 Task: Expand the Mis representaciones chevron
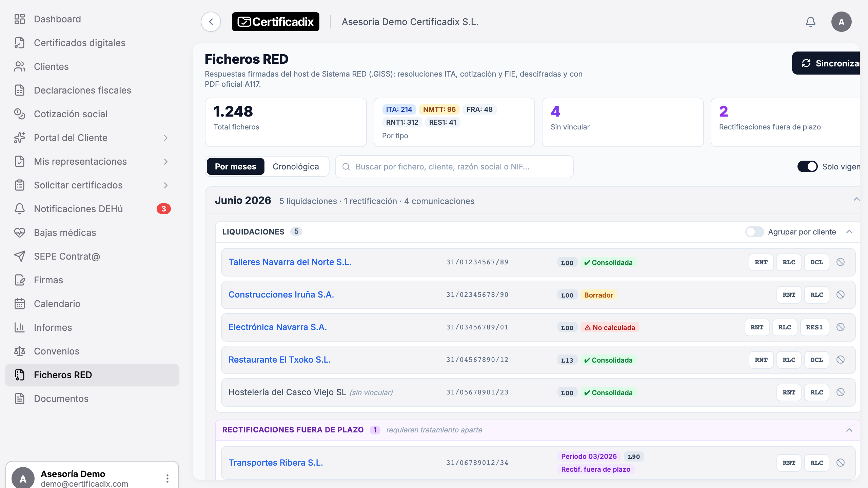pos(166,161)
